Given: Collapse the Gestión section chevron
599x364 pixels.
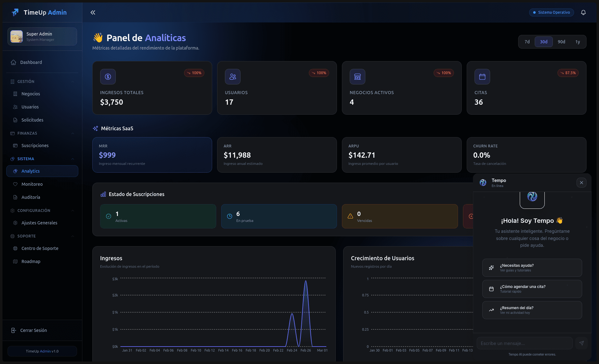Looking at the screenshot, I should click(73, 82).
